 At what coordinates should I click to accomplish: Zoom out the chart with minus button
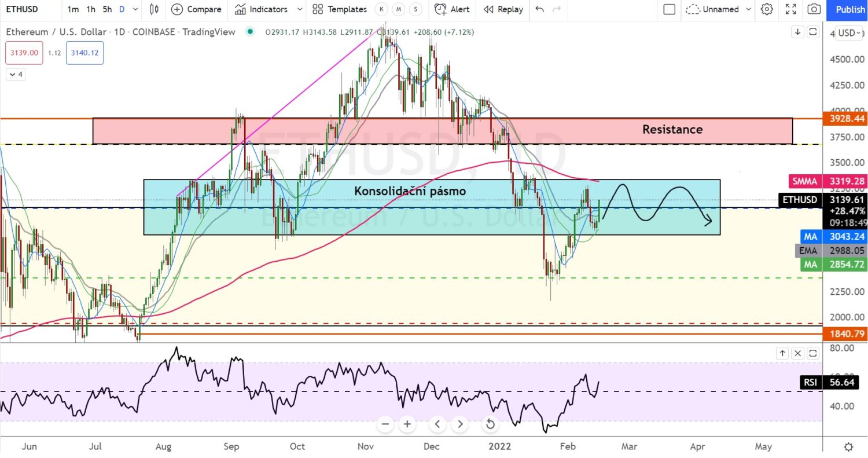(x=385, y=424)
